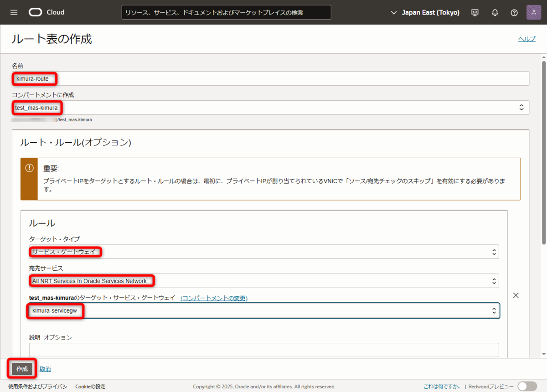
Task: Open the hamburger navigation menu
Action: tap(14, 12)
